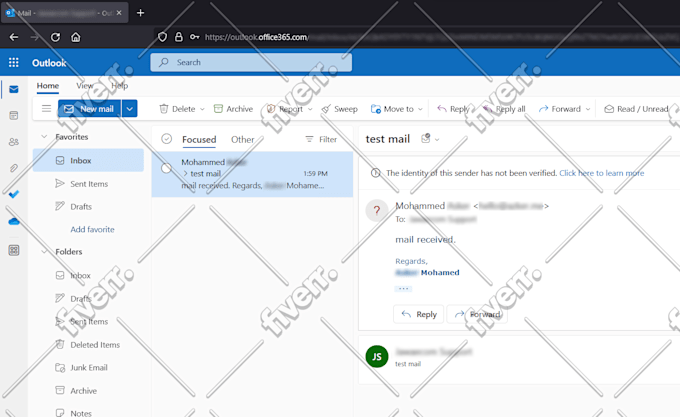Show the trimmed message content ellipsis
The height and width of the screenshot is (417, 680).
click(x=403, y=289)
